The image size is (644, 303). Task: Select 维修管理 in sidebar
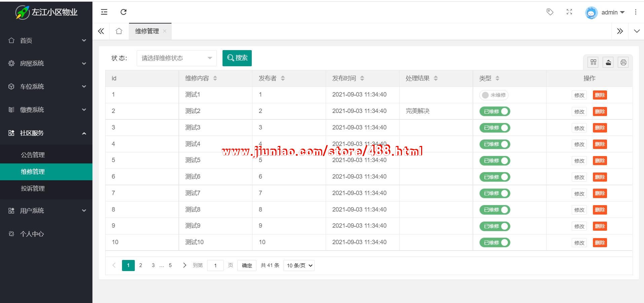(x=46, y=172)
